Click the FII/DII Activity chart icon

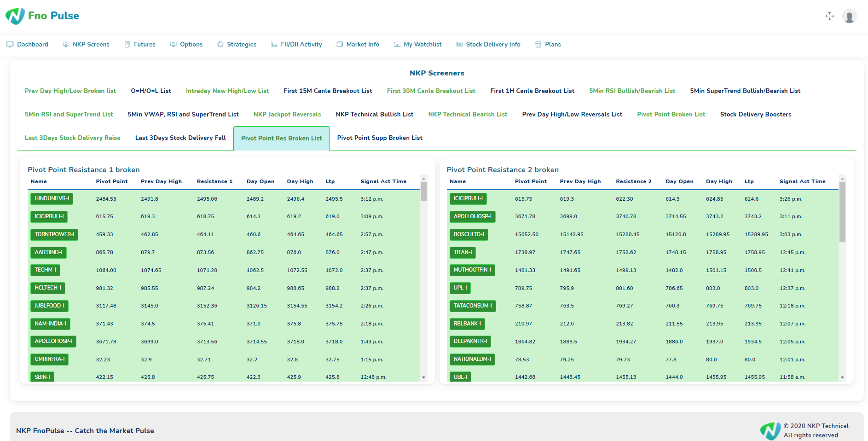pos(274,45)
